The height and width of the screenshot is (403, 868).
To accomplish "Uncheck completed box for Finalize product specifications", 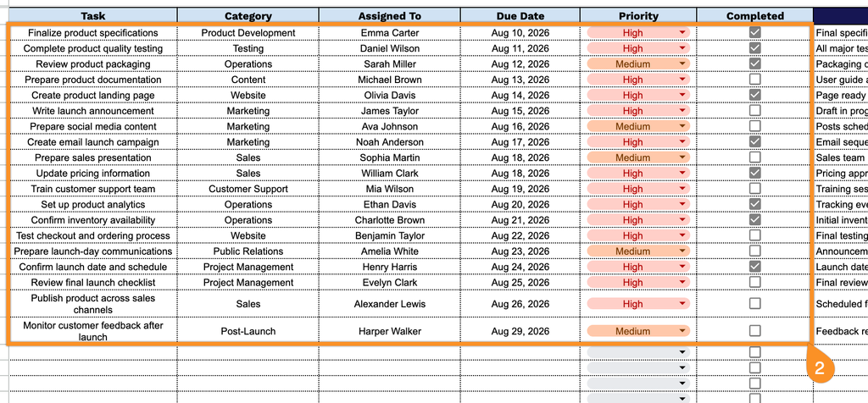I will 754,33.
